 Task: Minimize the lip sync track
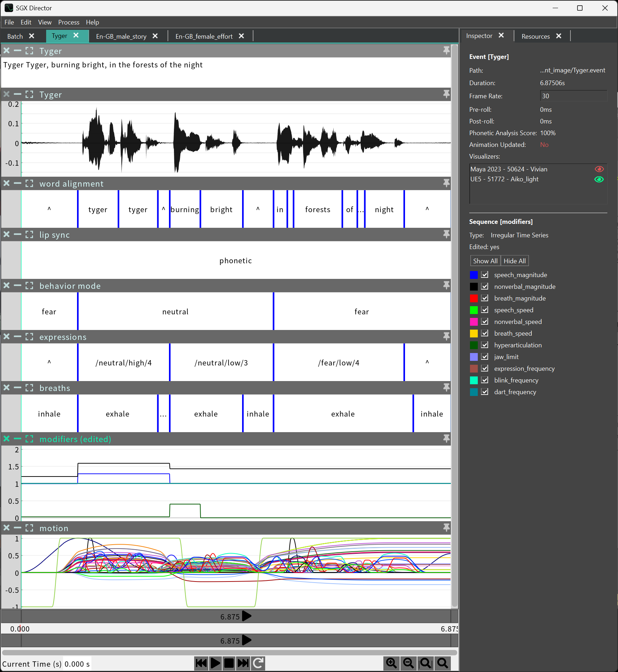coord(17,235)
